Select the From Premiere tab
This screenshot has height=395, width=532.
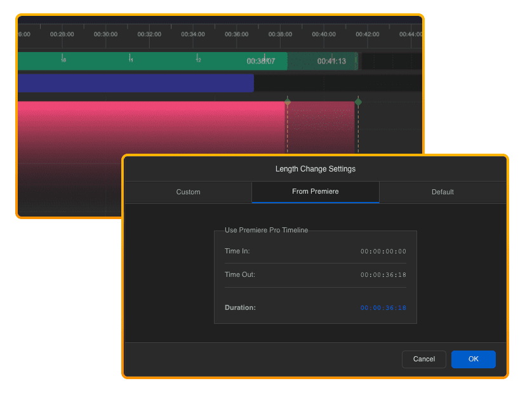pyautogui.click(x=315, y=192)
